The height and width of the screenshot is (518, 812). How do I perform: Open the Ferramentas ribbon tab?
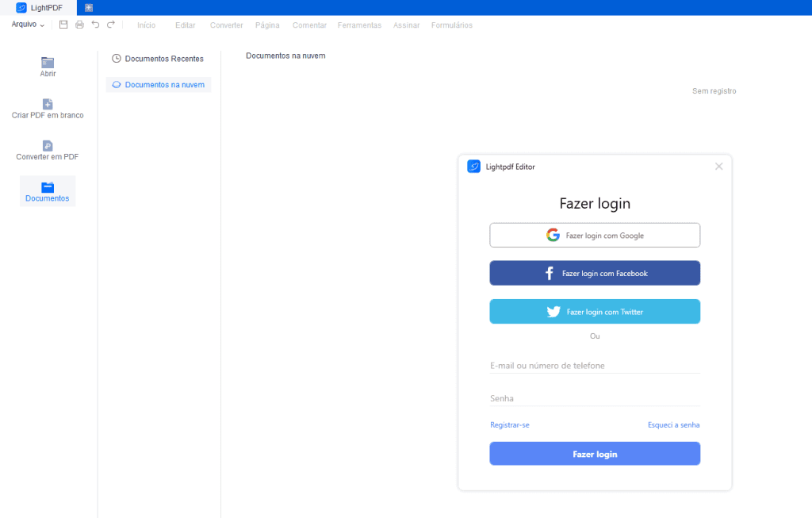point(359,25)
